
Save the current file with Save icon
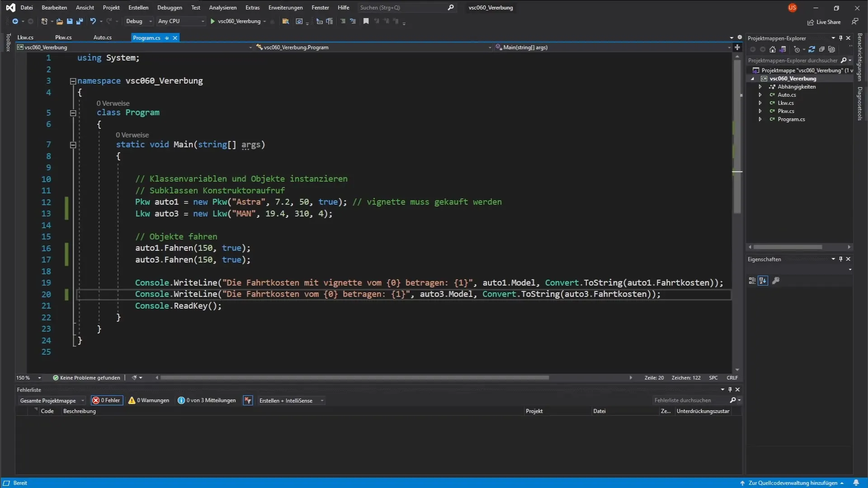(x=70, y=21)
